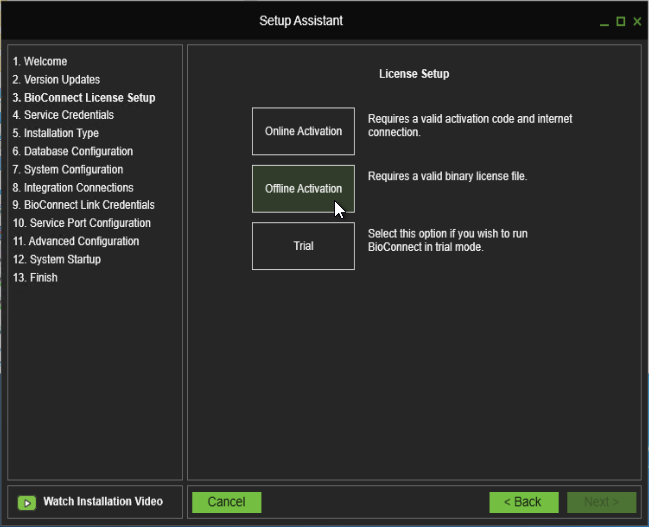649x527 pixels.
Task: Close the Setup Assistant window
Action: click(637, 21)
